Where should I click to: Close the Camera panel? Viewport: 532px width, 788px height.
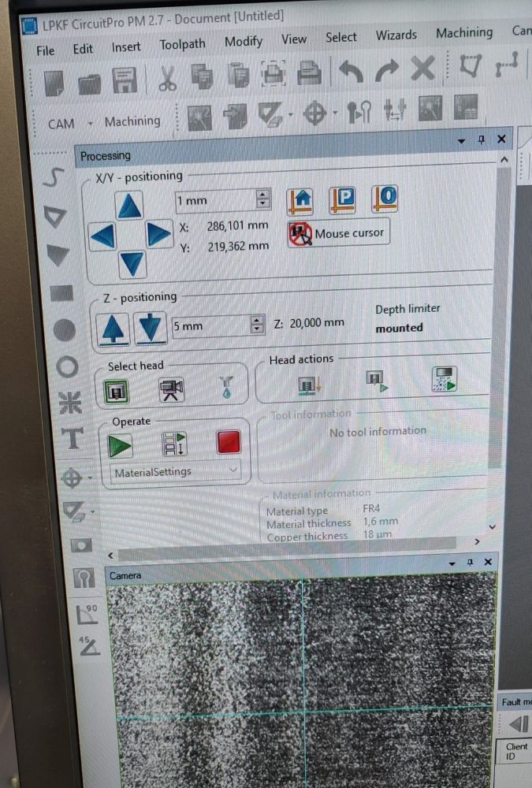coord(488,562)
